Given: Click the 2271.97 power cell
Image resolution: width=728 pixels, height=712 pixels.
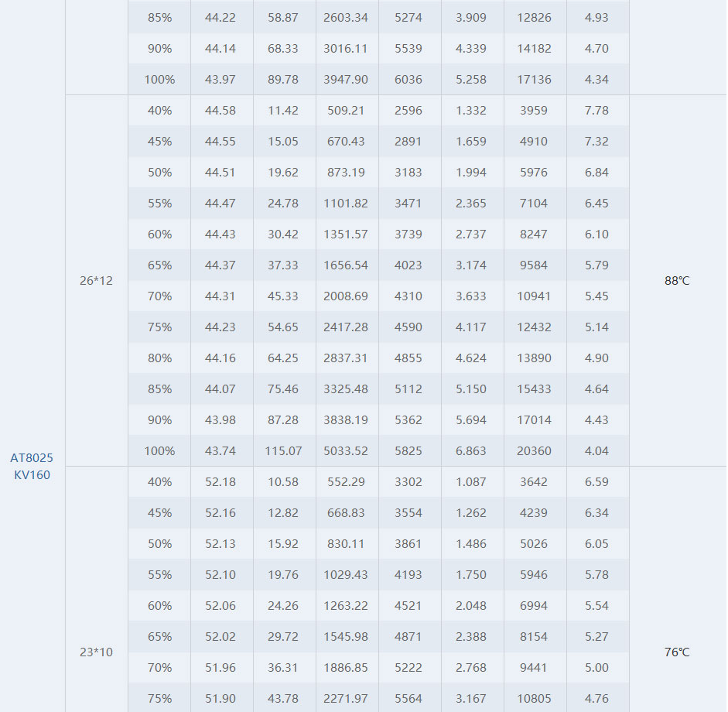Looking at the screenshot, I should pos(346,699).
